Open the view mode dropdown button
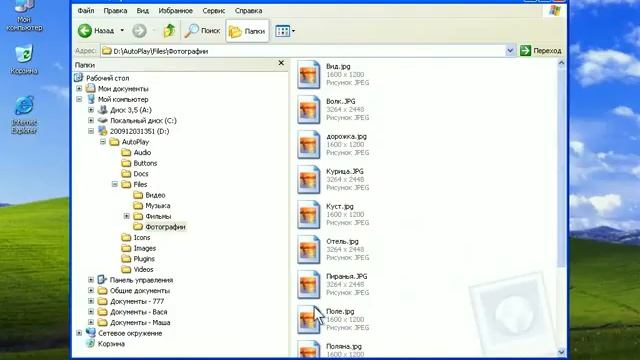 click(x=284, y=31)
